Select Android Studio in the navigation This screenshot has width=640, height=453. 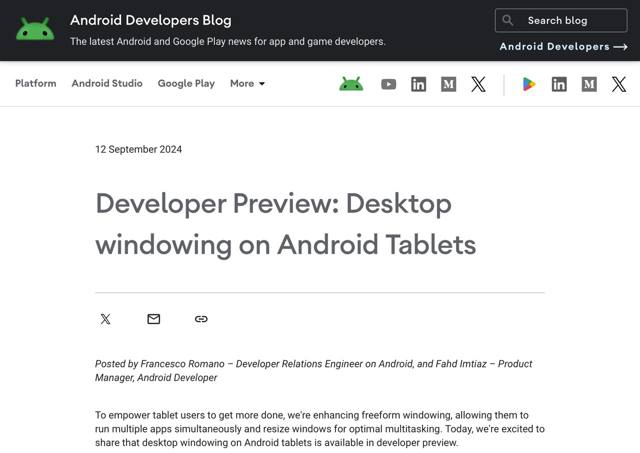107,84
